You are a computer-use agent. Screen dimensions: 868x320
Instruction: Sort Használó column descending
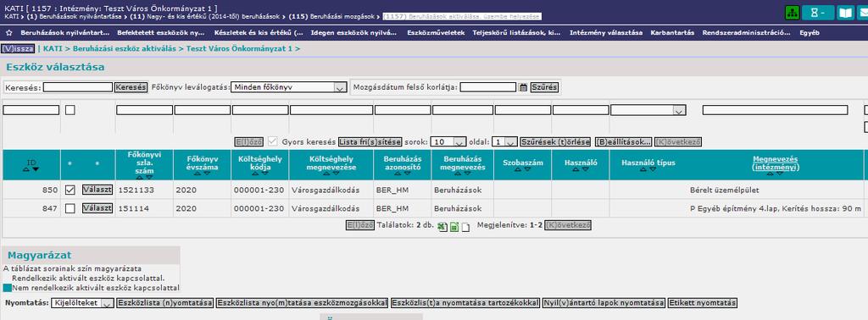pos(585,169)
